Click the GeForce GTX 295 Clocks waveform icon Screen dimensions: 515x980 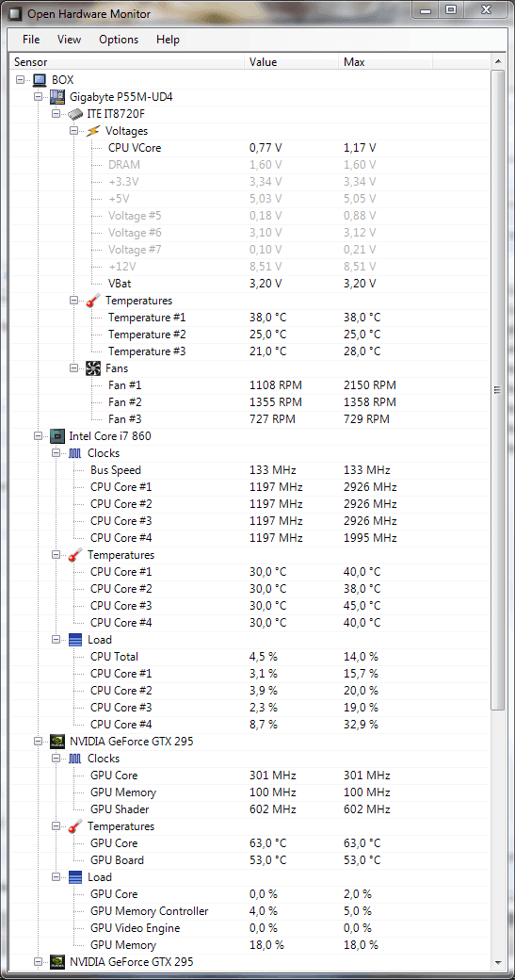tap(75, 759)
